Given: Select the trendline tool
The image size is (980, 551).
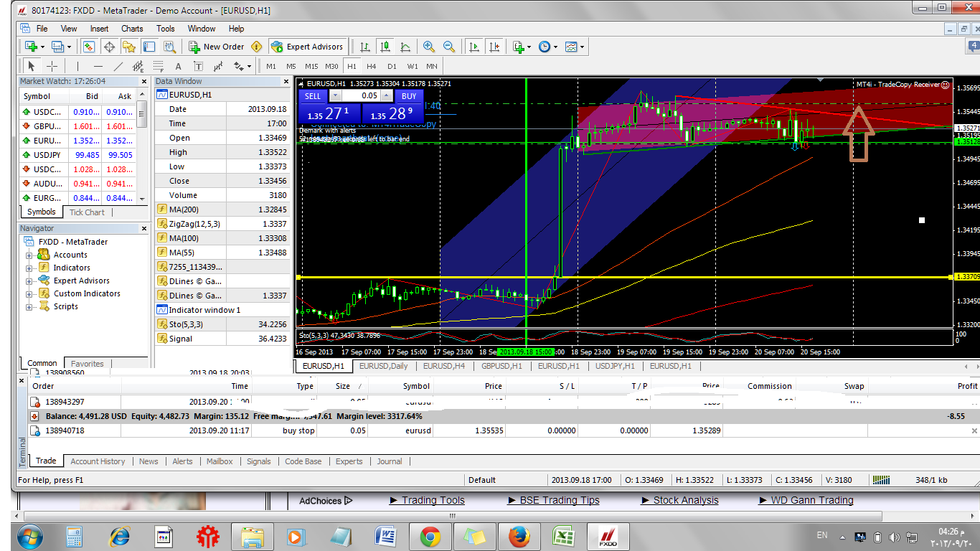Looking at the screenshot, I should pyautogui.click(x=118, y=66).
